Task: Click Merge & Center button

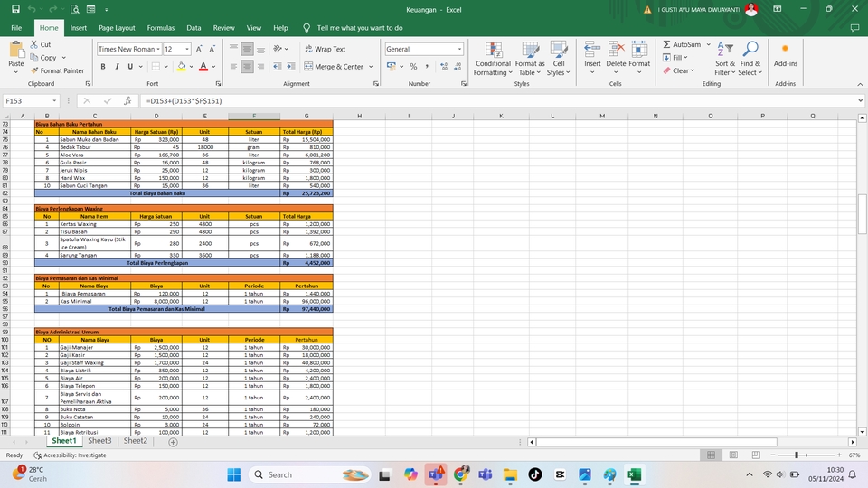Action: [334, 66]
